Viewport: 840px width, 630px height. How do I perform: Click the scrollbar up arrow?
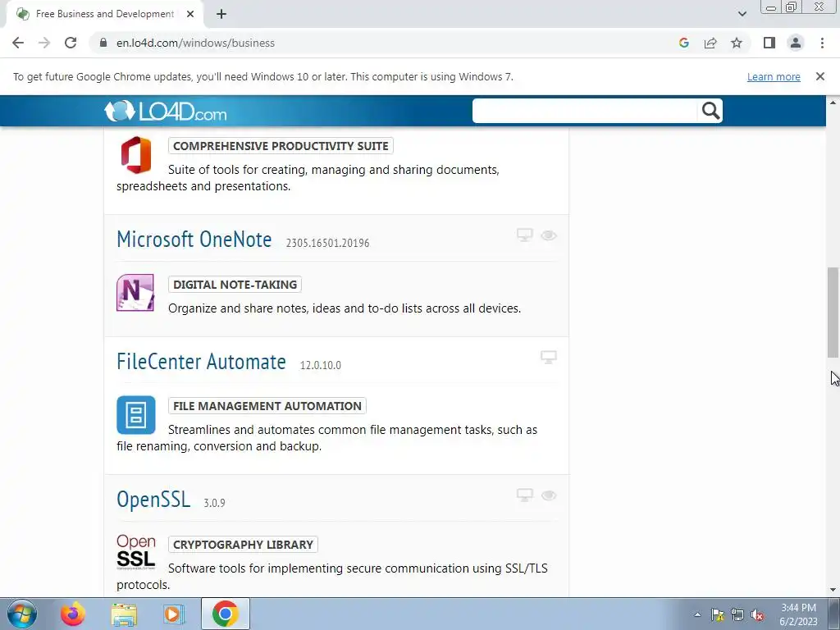click(x=833, y=103)
